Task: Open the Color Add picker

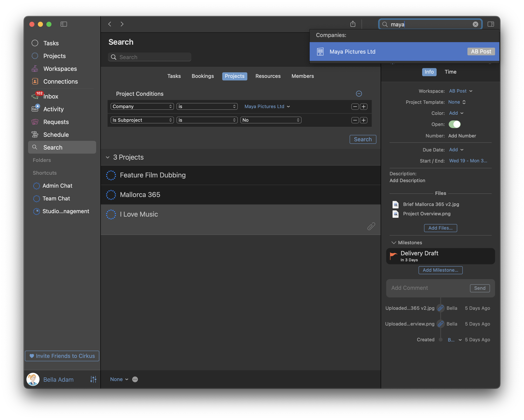Action: (x=456, y=113)
